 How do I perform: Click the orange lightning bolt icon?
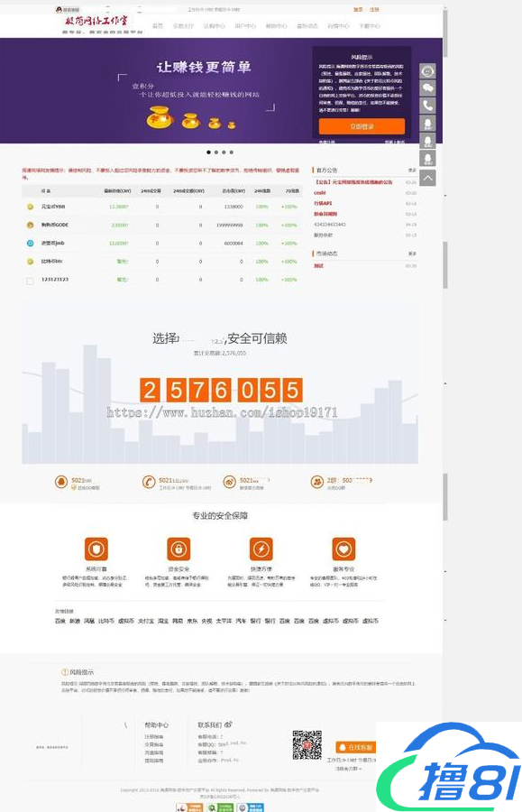click(x=261, y=549)
